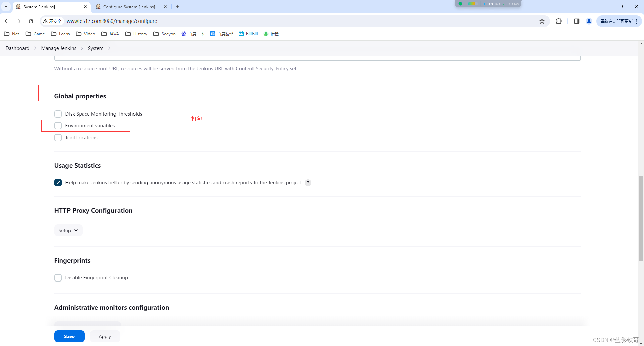Image resolution: width=644 pixels, height=346 pixels.
Task: Open the Video bookmark folder
Action: [86, 34]
